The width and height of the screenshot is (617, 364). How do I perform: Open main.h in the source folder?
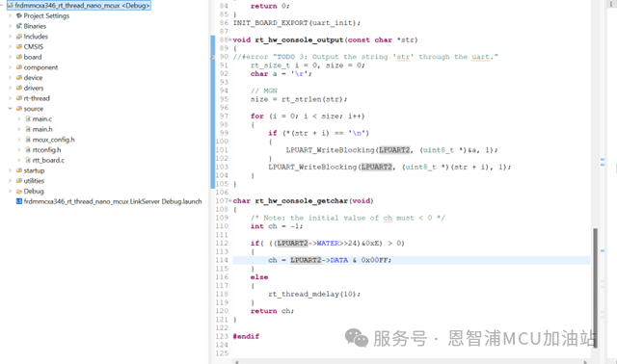pyautogui.click(x=42, y=129)
